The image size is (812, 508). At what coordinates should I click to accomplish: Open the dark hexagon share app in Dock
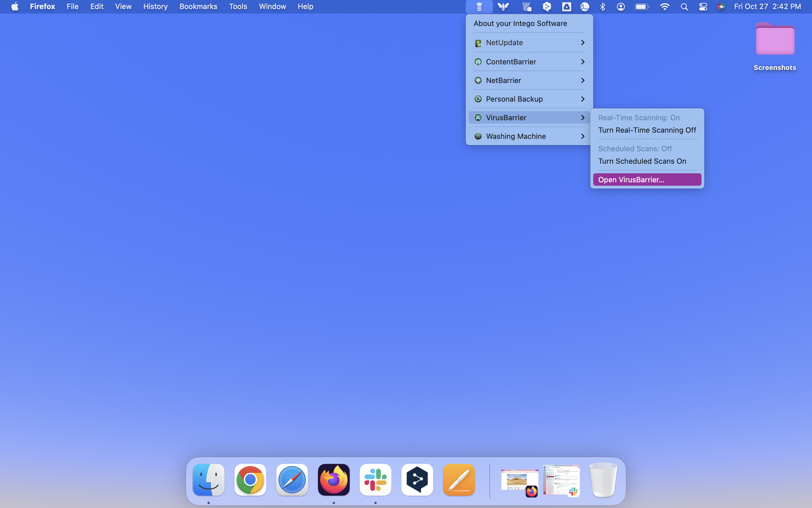pyautogui.click(x=417, y=480)
